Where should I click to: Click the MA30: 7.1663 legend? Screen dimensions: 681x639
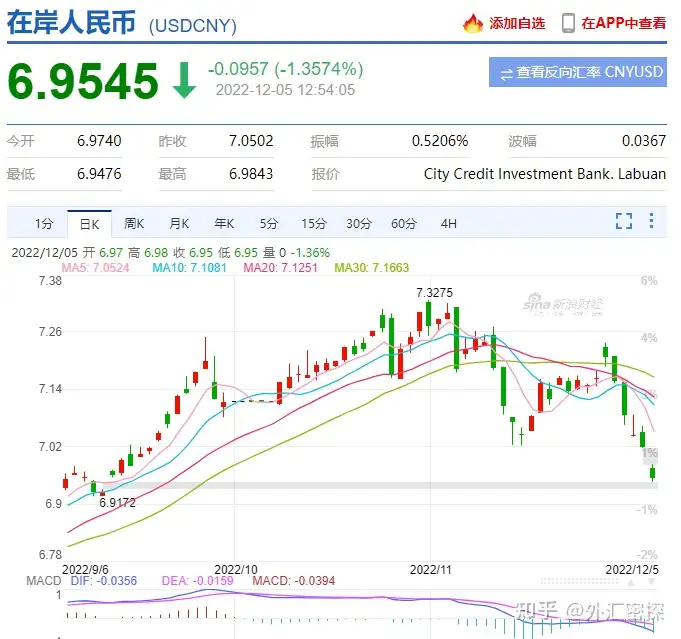(x=372, y=268)
